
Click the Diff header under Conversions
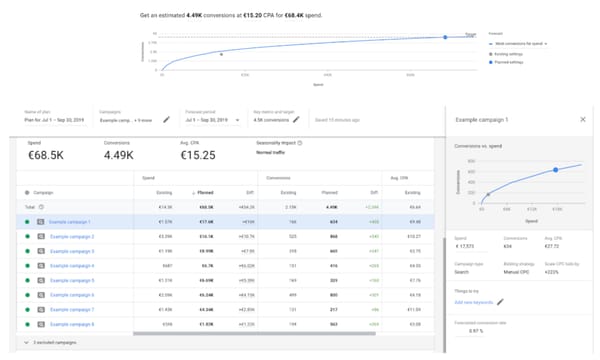tap(374, 192)
